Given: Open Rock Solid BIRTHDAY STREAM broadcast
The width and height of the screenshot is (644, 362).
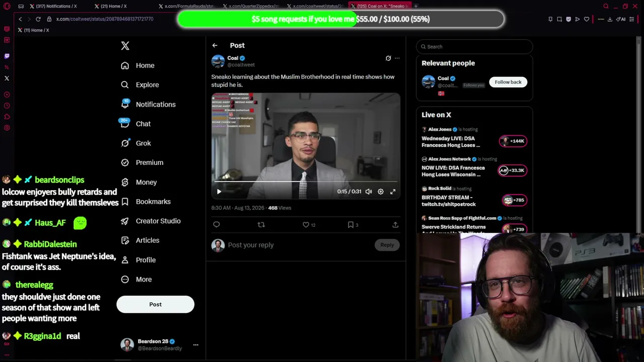Looking at the screenshot, I should click(x=474, y=197).
